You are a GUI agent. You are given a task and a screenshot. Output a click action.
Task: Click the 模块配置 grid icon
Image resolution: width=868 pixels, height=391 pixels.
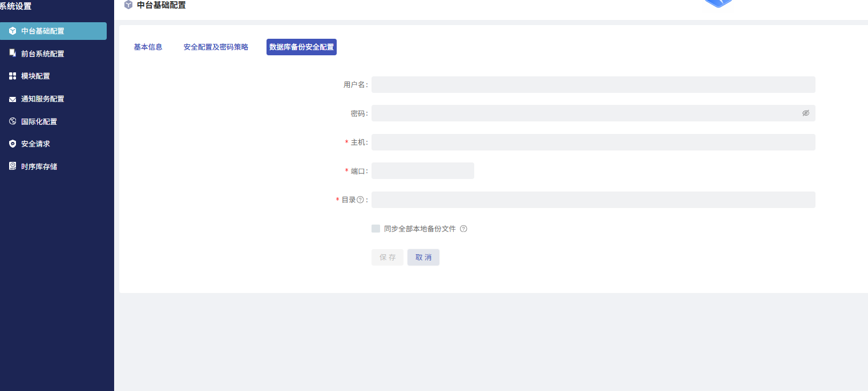(13, 76)
